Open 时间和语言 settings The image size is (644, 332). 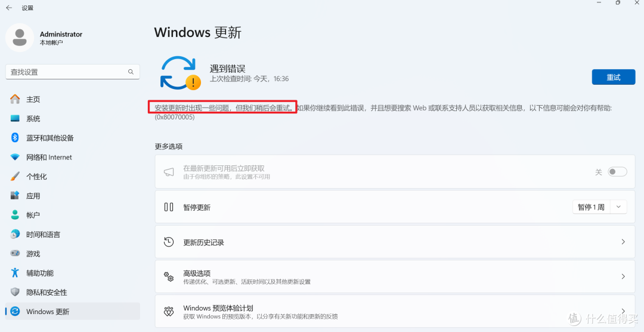73,234
